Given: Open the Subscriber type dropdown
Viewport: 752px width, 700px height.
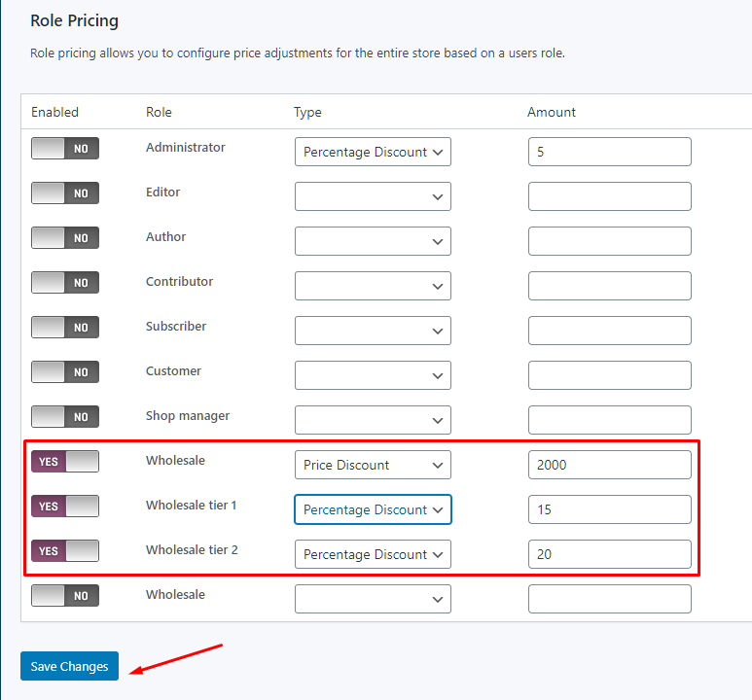Looking at the screenshot, I should (373, 331).
